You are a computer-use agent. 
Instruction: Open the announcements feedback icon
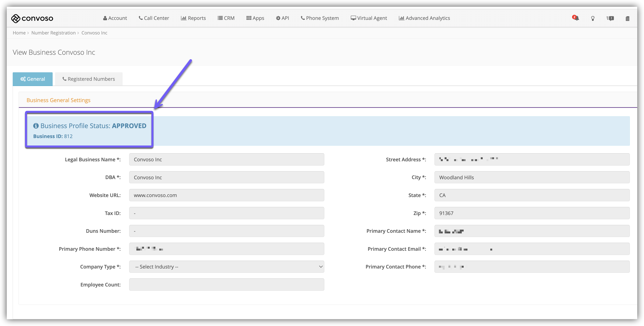(x=610, y=18)
